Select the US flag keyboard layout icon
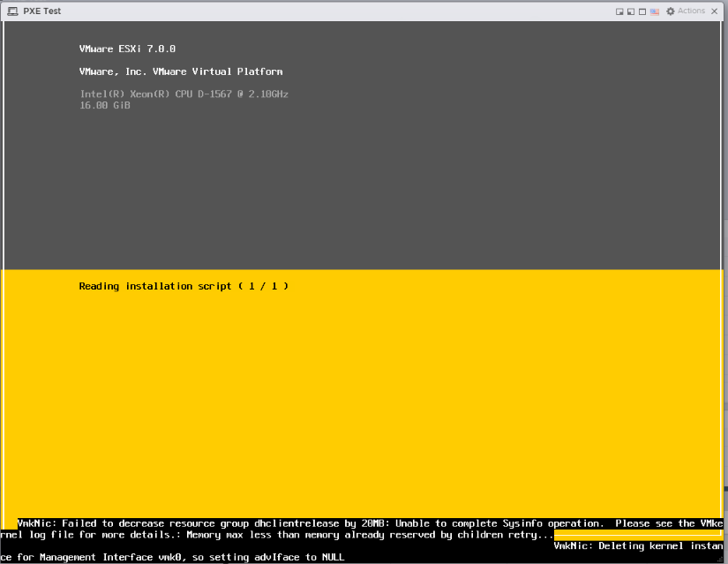Screen dimensions: 728x564 tap(655, 11)
